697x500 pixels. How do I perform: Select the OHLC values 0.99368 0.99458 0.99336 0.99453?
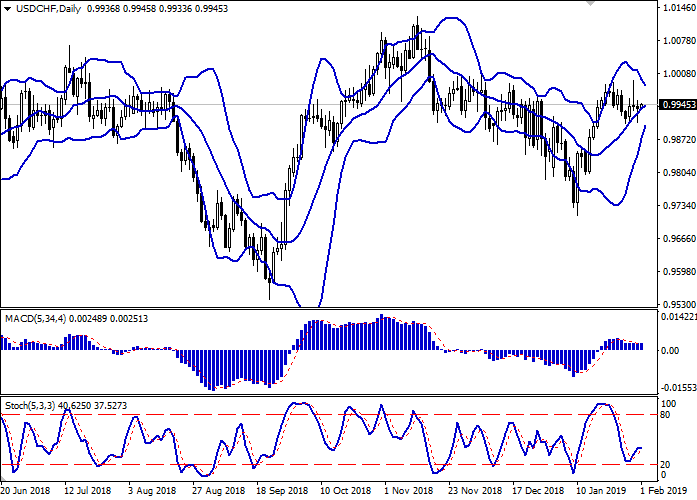pos(157,9)
